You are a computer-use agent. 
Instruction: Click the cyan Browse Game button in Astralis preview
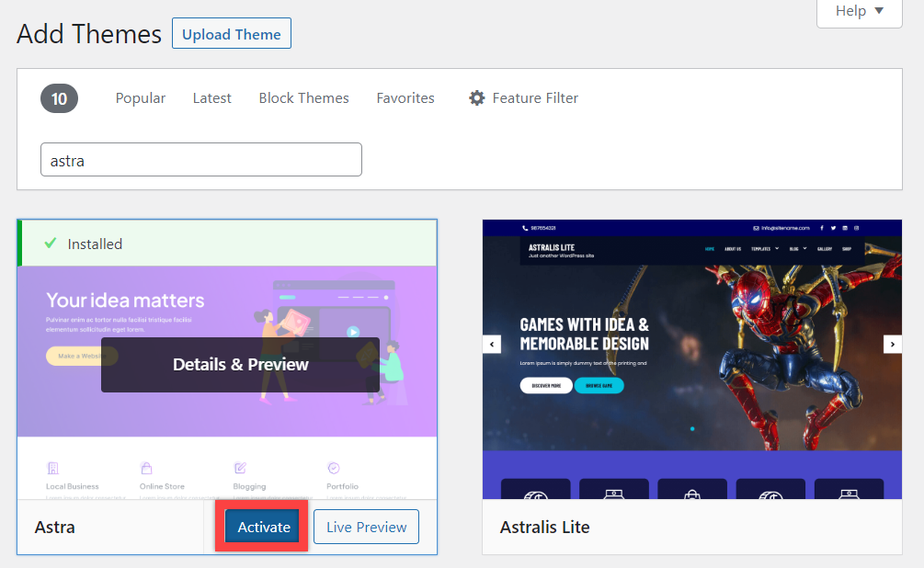tap(599, 385)
